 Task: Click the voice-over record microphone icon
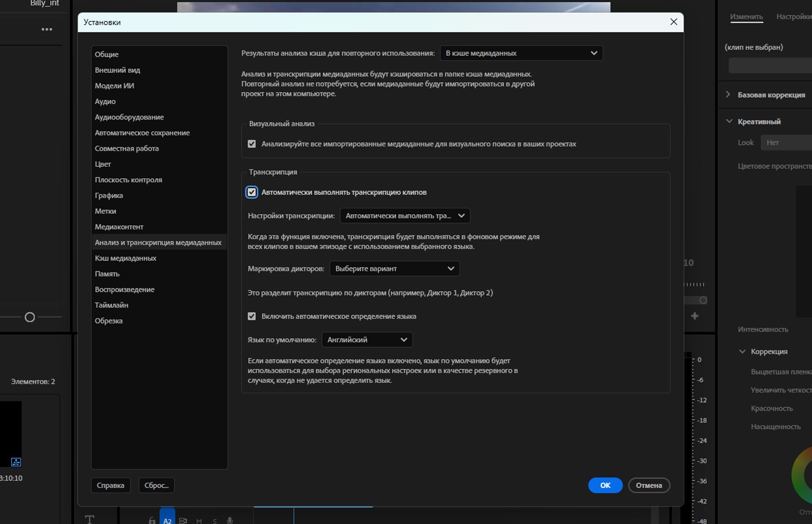(x=230, y=521)
